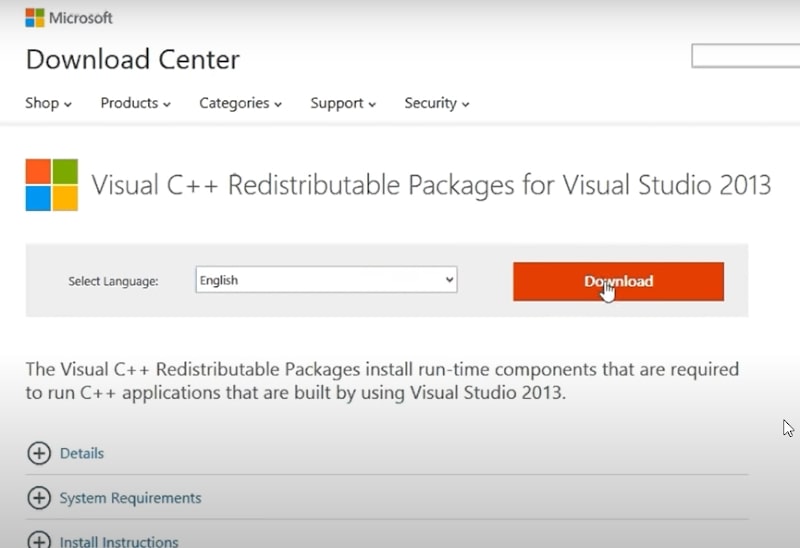Open the Select Language dropdown
Image resolution: width=800 pixels, height=548 pixels.
click(326, 280)
